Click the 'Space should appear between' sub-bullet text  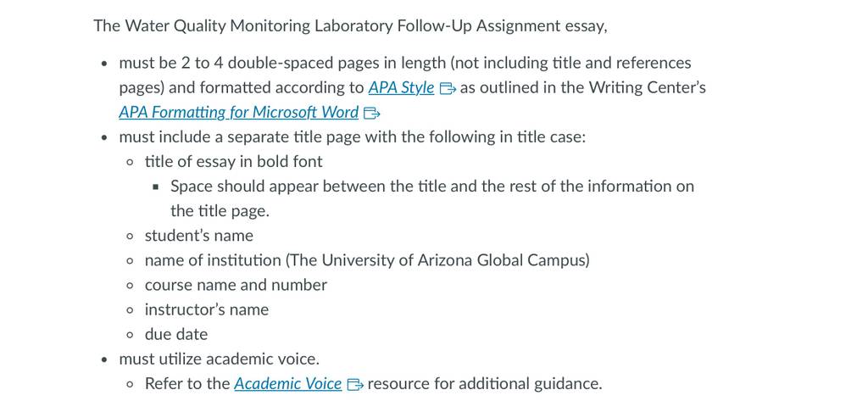[432, 187]
